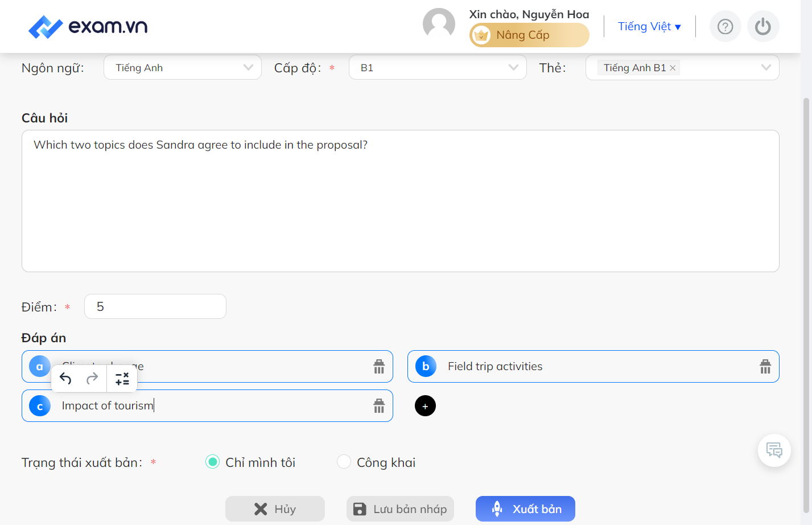This screenshot has width=812, height=525.
Task: Add a new answer with plus button
Action: (425, 406)
